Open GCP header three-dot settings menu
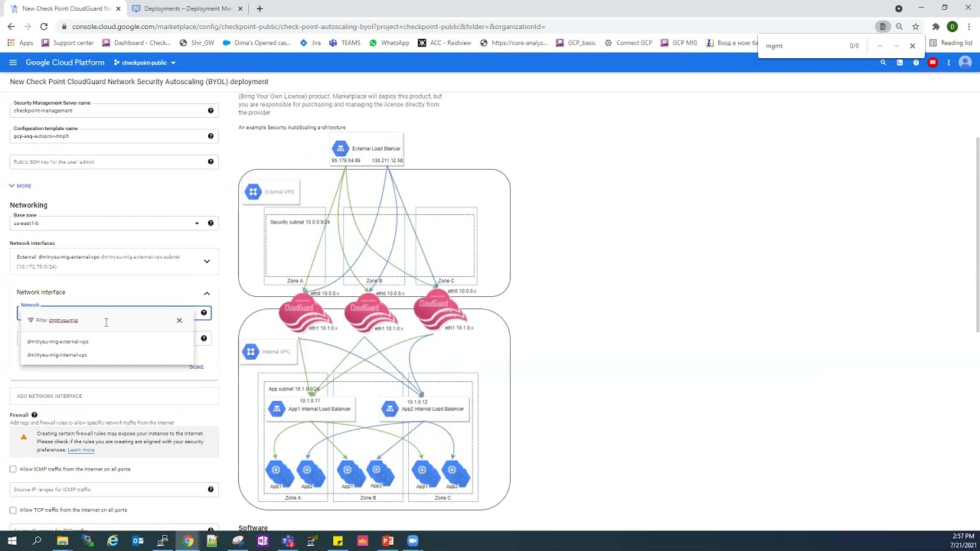The width and height of the screenshot is (980, 551). [x=949, y=63]
